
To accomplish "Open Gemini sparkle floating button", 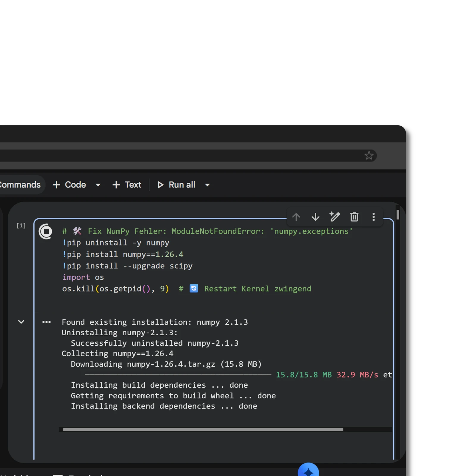I will click(308, 470).
